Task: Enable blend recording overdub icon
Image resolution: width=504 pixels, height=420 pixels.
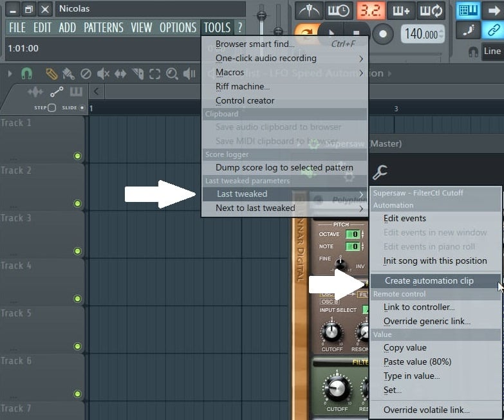Action: (401, 11)
